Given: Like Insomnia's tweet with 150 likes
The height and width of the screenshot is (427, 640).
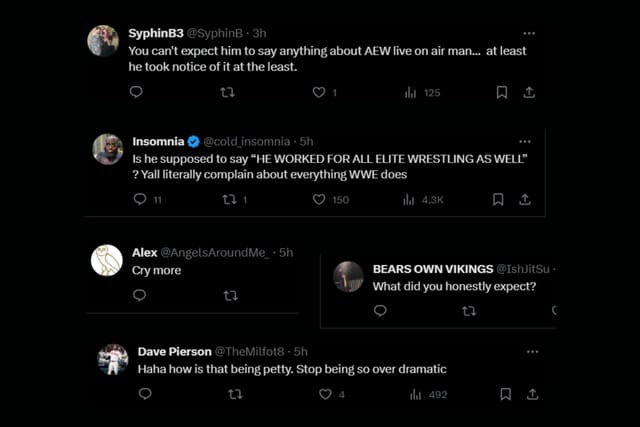Looking at the screenshot, I should pyautogui.click(x=319, y=199).
